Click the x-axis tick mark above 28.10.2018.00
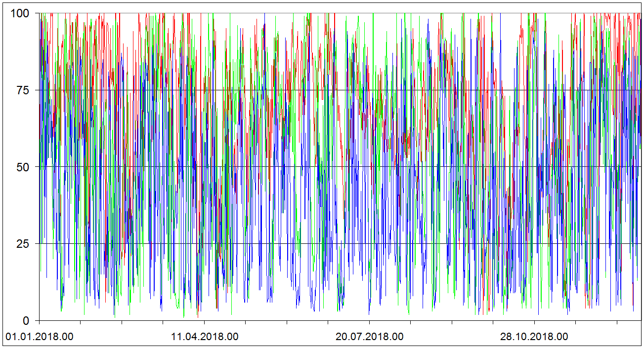This screenshot has width=644, height=348. tap(534, 323)
